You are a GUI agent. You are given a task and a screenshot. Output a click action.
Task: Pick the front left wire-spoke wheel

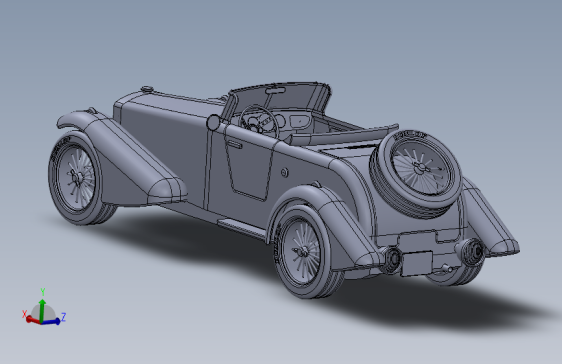[78, 178]
